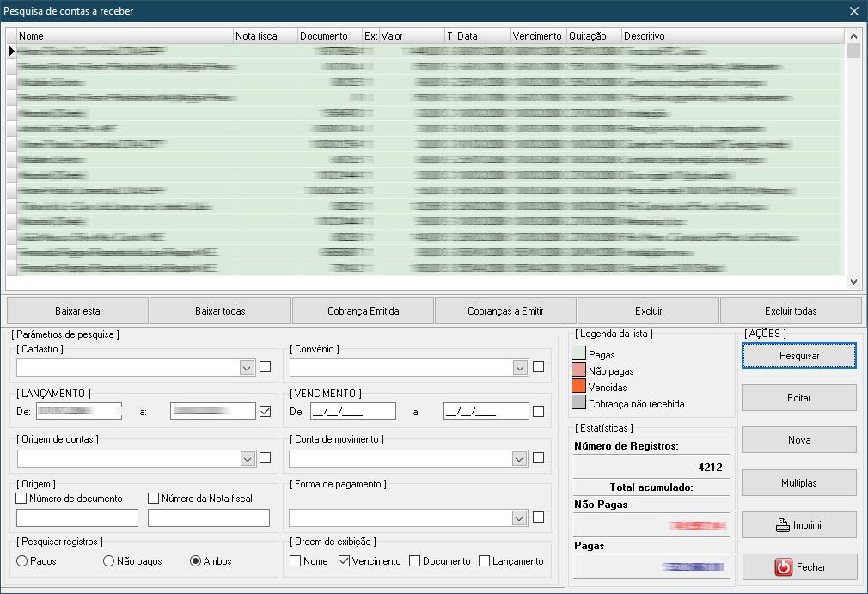Enable the Convênio filter checkbox

click(538, 366)
